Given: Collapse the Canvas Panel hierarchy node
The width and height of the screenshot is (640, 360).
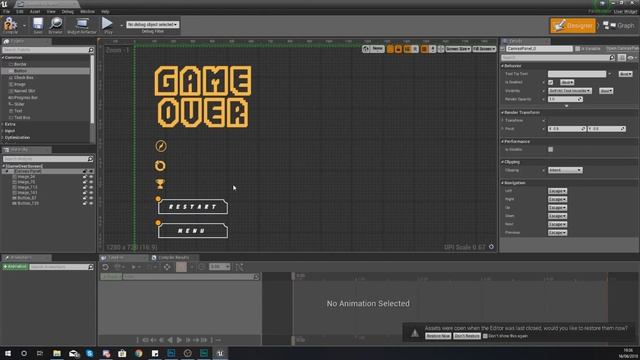Looking at the screenshot, I should 8,171.
